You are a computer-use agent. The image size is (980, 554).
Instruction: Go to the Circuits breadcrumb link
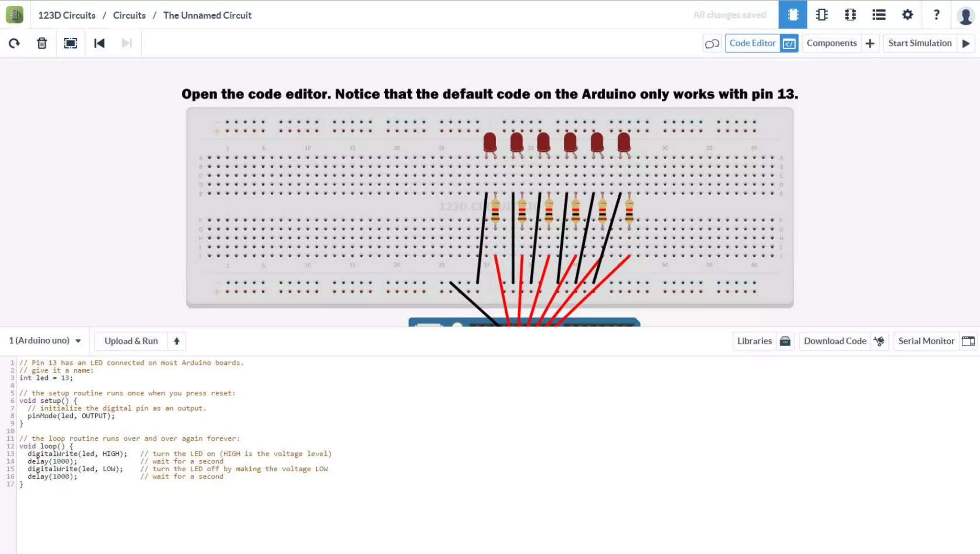click(129, 15)
